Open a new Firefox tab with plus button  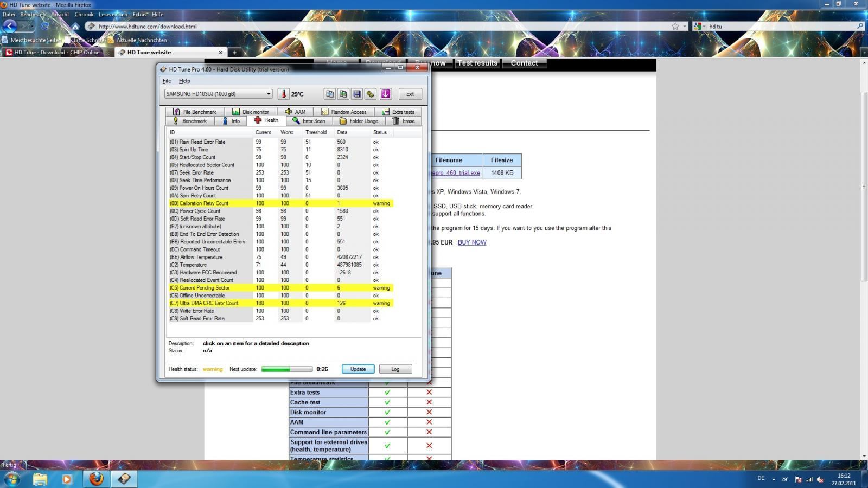coord(234,53)
